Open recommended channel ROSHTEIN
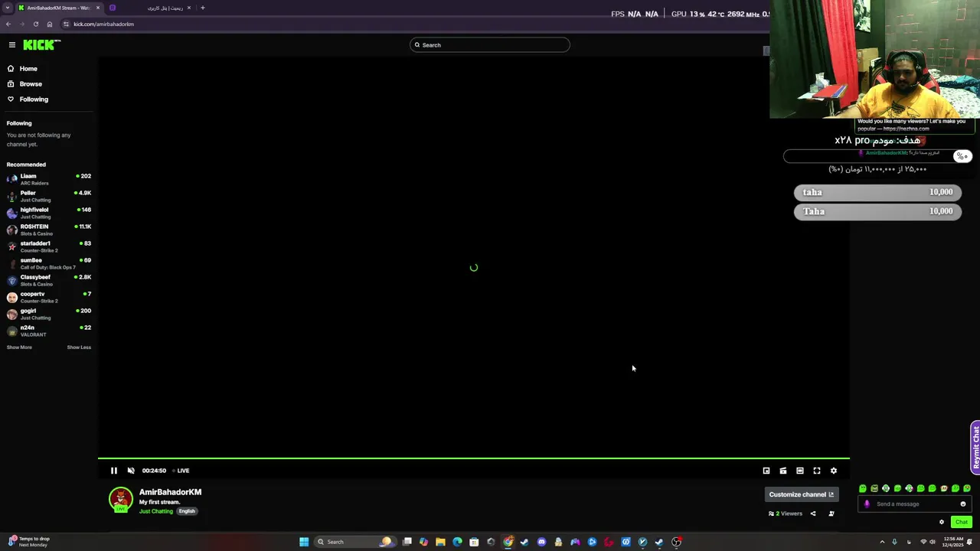The height and width of the screenshot is (551, 980). tap(49, 230)
